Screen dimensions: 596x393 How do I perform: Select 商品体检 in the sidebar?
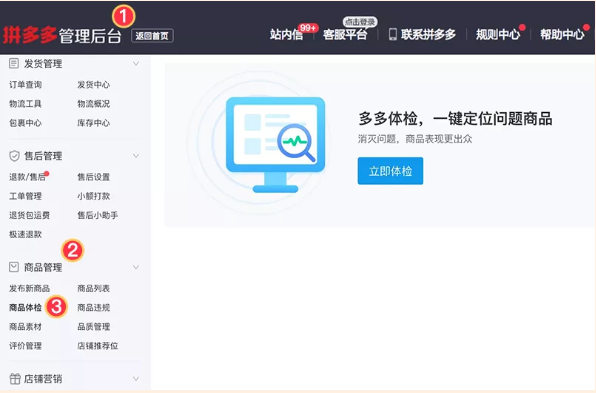[x=25, y=307]
